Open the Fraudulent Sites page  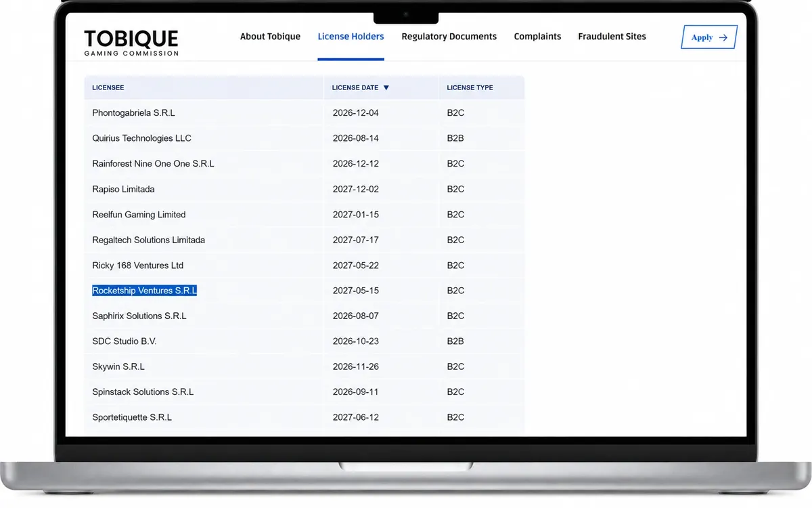pyautogui.click(x=612, y=37)
